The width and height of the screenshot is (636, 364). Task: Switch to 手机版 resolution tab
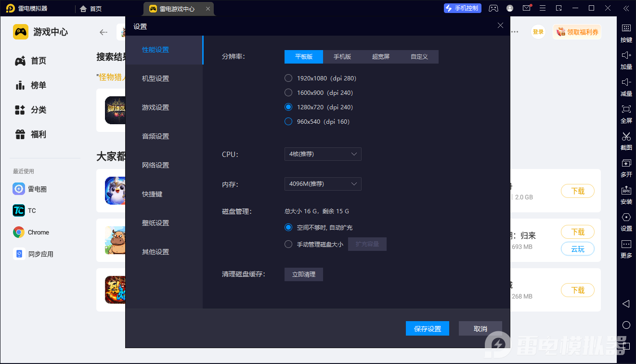[342, 57]
